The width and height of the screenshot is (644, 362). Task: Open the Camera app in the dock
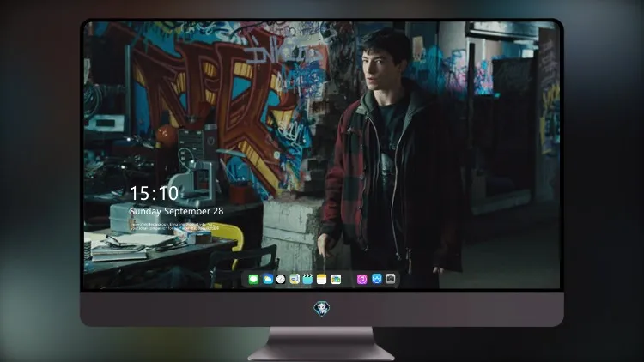[x=391, y=279]
